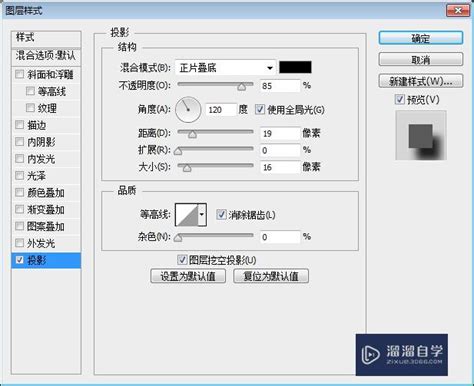The image size is (474, 386).
Task: Select the 内阴影 list label
Action: 41,142
